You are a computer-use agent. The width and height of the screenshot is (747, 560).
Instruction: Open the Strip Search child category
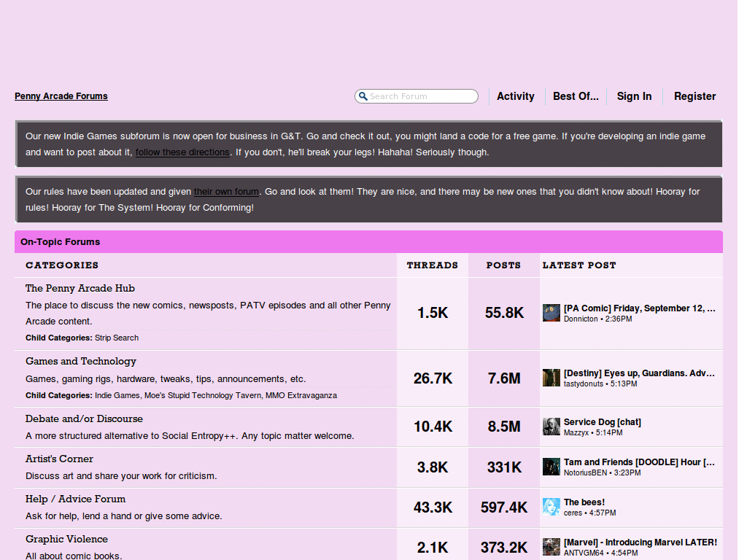tap(117, 338)
